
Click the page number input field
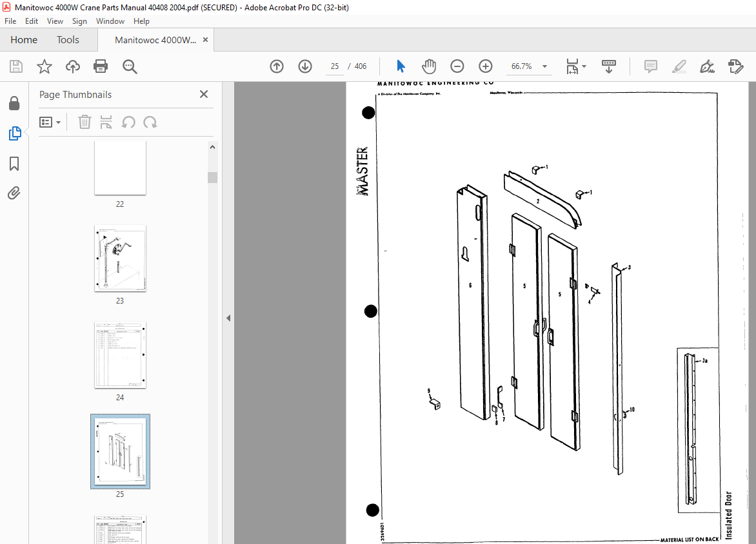click(335, 66)
